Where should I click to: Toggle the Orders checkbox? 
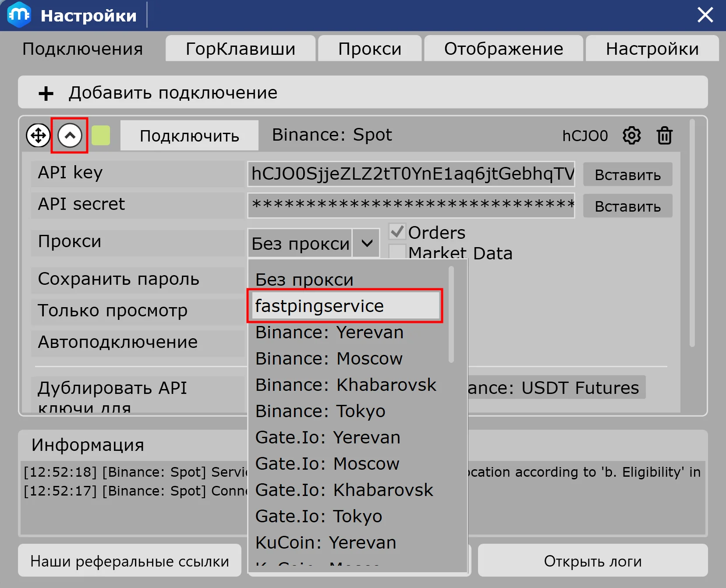pos(397,231)
